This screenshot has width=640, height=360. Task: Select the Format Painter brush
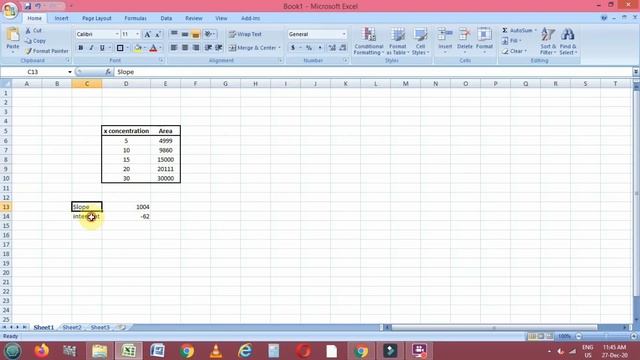click(28, 51)
